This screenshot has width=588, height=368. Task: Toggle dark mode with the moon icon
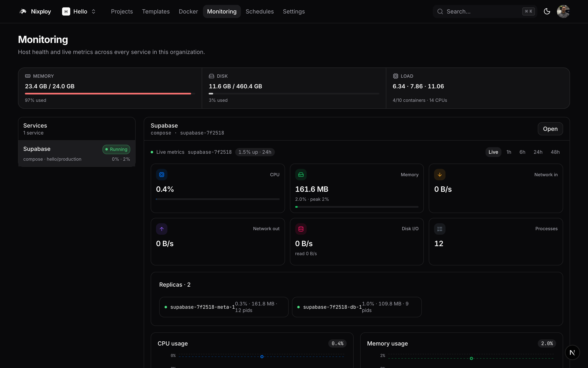coord(547,11)
